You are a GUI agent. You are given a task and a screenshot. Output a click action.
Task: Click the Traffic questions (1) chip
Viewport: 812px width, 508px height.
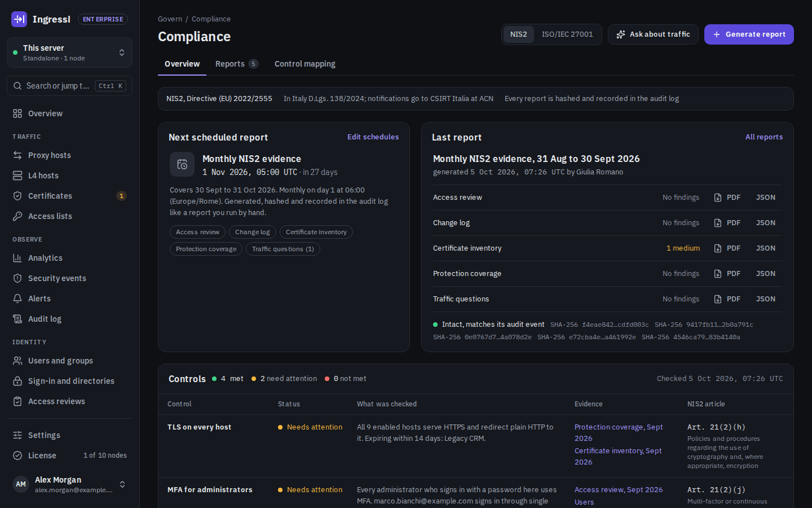tap(283, 249)
